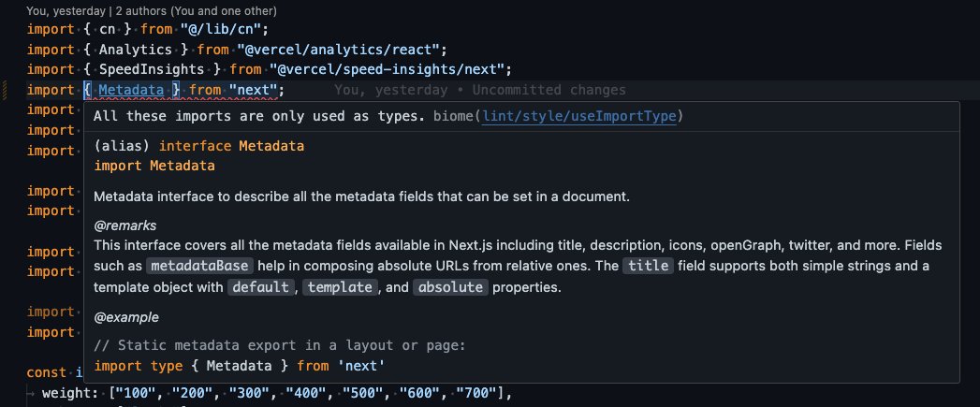Click the "interface Metadata" signature in tooltip
980x407 pixels.
click(x=231, y=146)
